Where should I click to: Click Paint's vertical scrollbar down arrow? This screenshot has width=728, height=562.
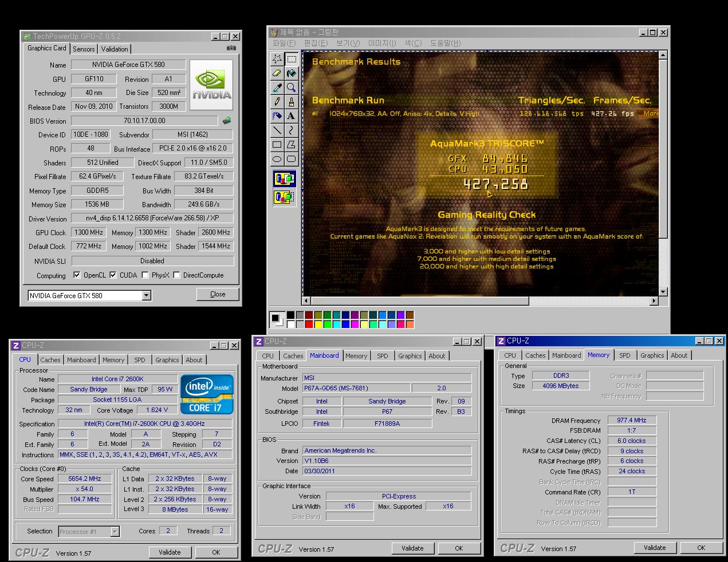coord(663,291)
